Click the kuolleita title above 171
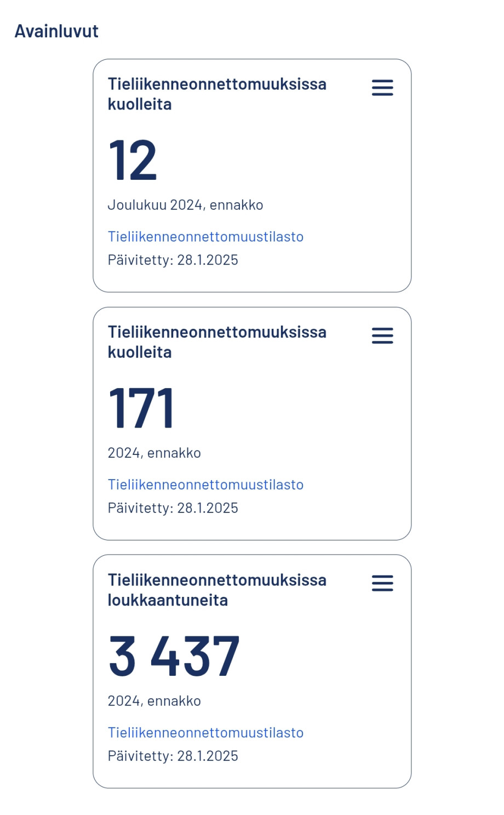504x815 pixels. coord(217,342)
